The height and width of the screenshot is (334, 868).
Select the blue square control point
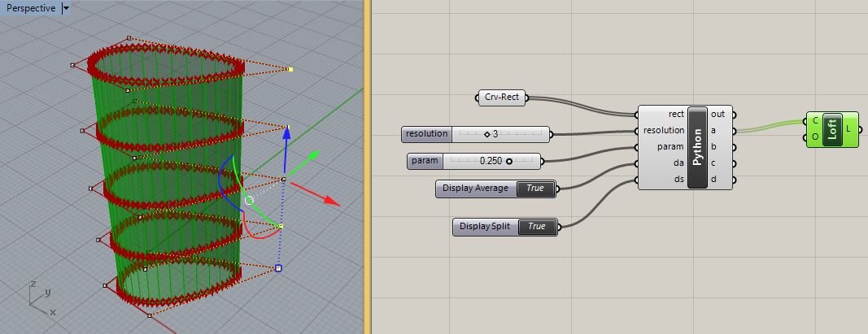278,268
